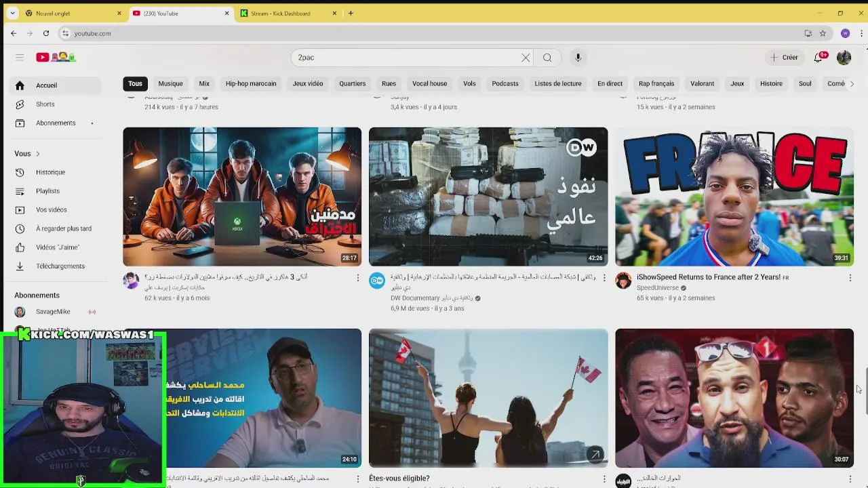Screen dimensions: 868x488
Task: Open the Créer button
Action: [x=785, y=58]
